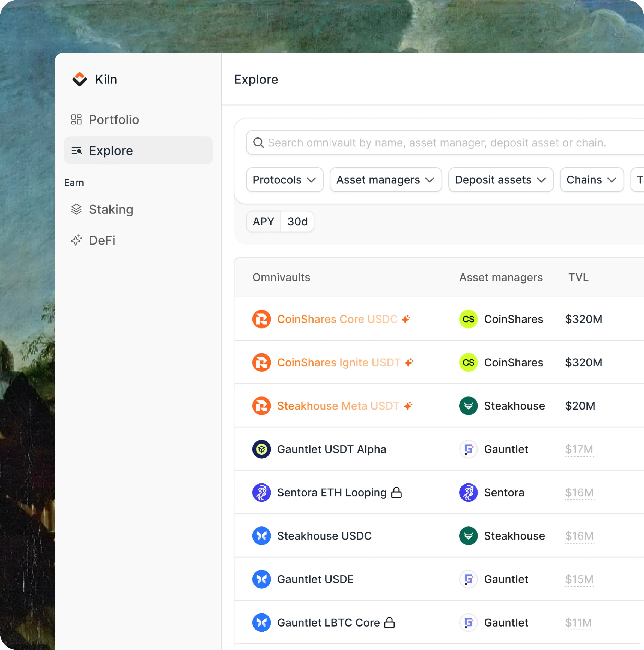This screenshot has width=644, height=650.
Task: Click the search magnifier icon
Action: pyautogui.click(x=258, y=143)
